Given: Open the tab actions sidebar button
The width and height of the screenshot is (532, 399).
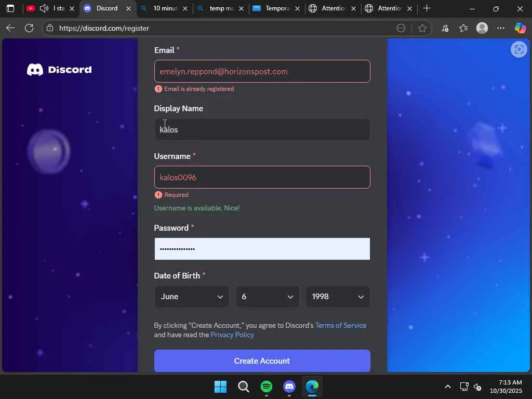Looking at the screenshot, I should pos(10,8).
